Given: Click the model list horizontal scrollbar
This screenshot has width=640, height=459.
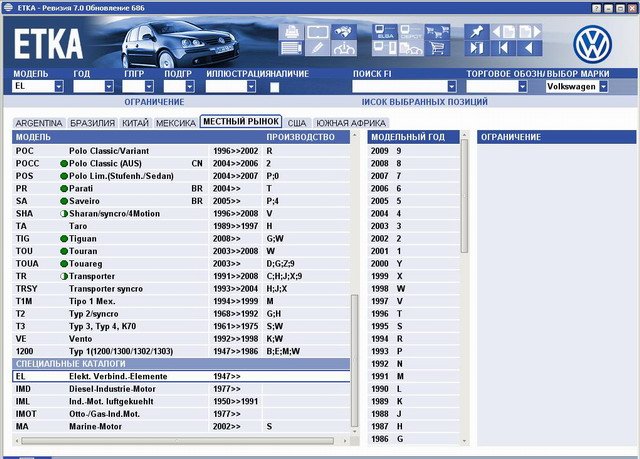Looking at the screenshot, I should (177, 441).
